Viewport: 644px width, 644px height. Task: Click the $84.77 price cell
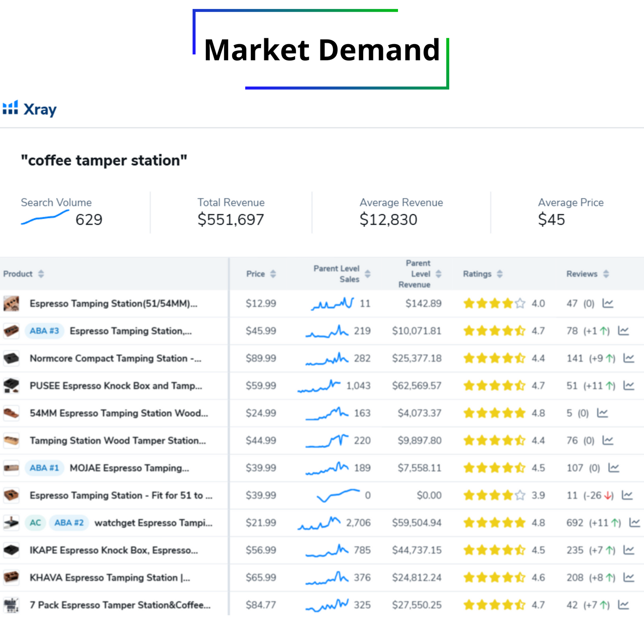(261, 605)
